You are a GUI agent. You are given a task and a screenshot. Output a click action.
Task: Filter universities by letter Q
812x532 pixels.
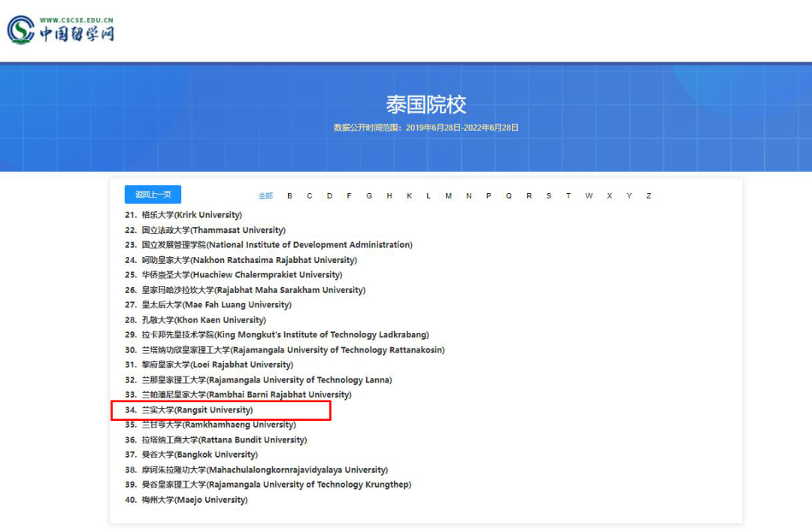[508, 195]
